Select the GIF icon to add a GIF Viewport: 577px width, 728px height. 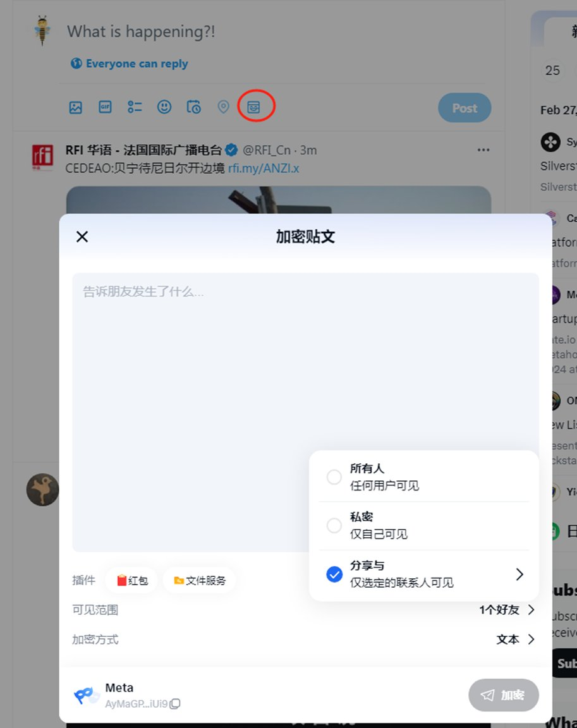click(x=105, y=107)
